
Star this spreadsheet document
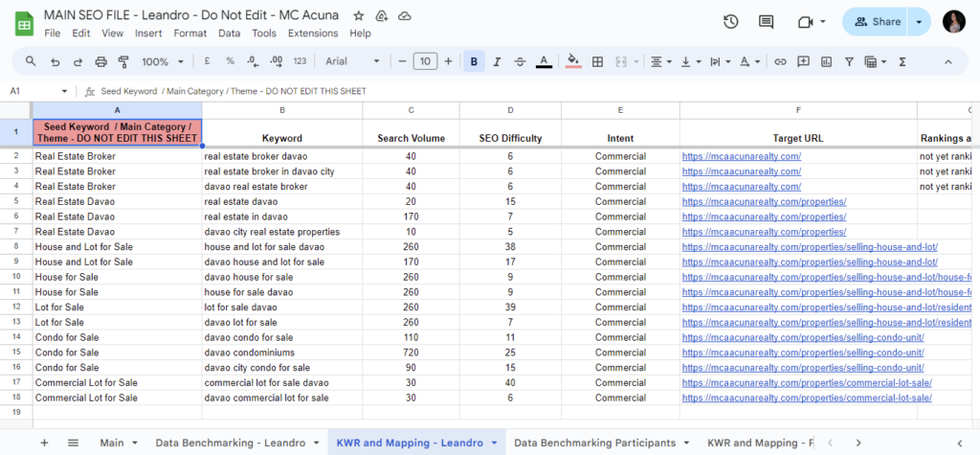pyautogui.click(x=358, y=15)
